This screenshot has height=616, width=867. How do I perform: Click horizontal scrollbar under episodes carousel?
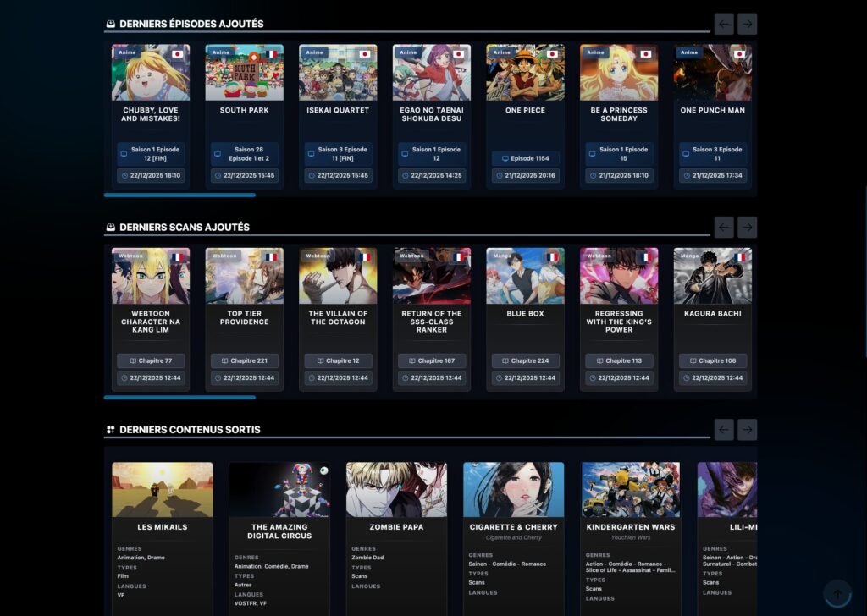[x=179, y=195]
